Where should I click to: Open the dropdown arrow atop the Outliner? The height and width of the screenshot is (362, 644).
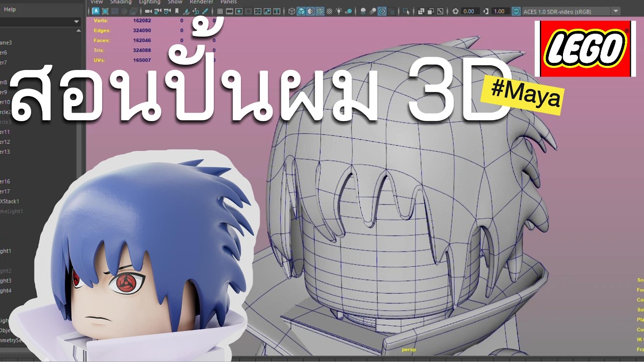[76, 22]
